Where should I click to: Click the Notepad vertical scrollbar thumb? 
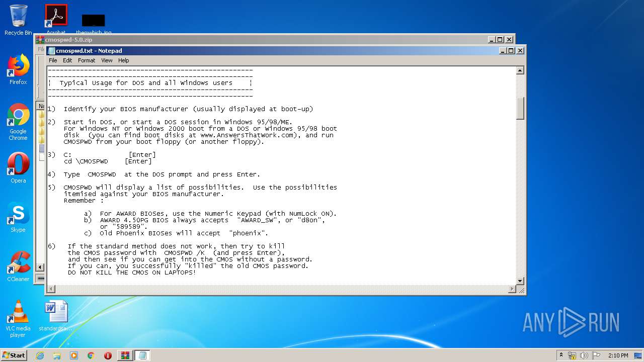click(520, 108)
